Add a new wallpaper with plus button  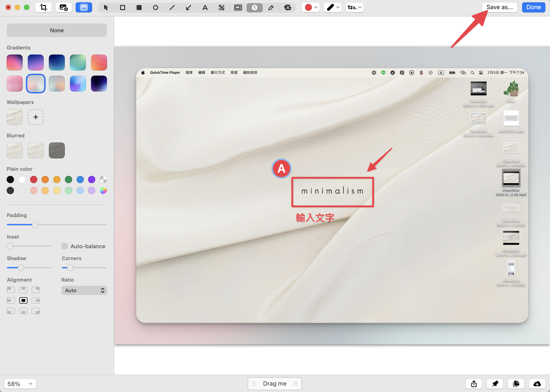[36, 117]
